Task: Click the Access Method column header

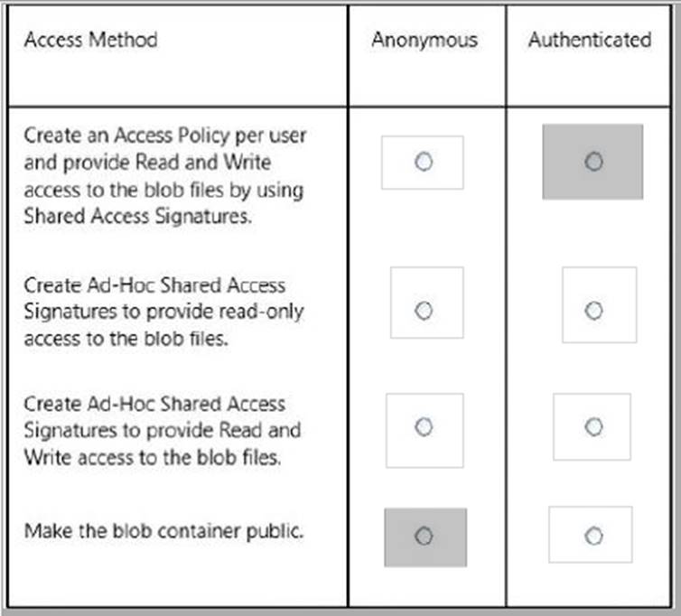Action: tap(90, 41)
